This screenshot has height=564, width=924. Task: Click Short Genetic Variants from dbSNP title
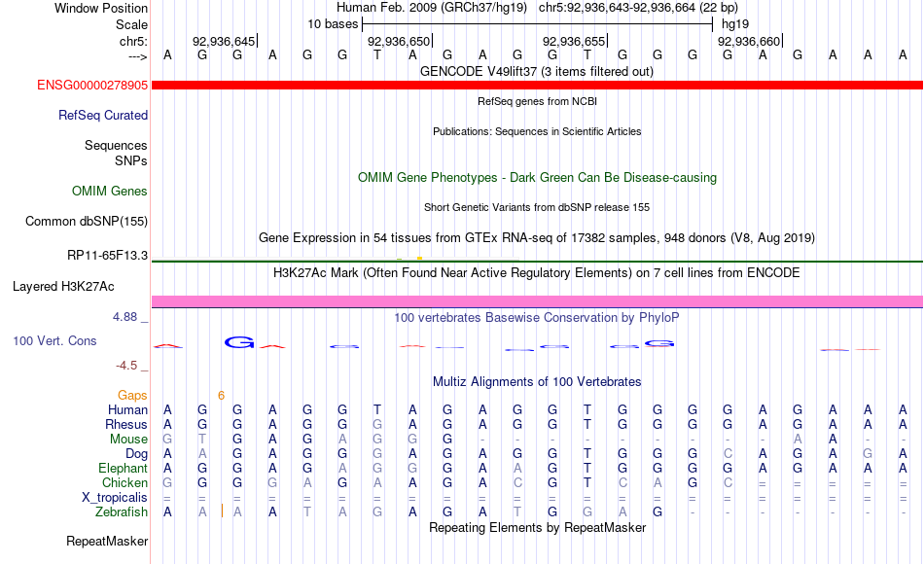537,207
